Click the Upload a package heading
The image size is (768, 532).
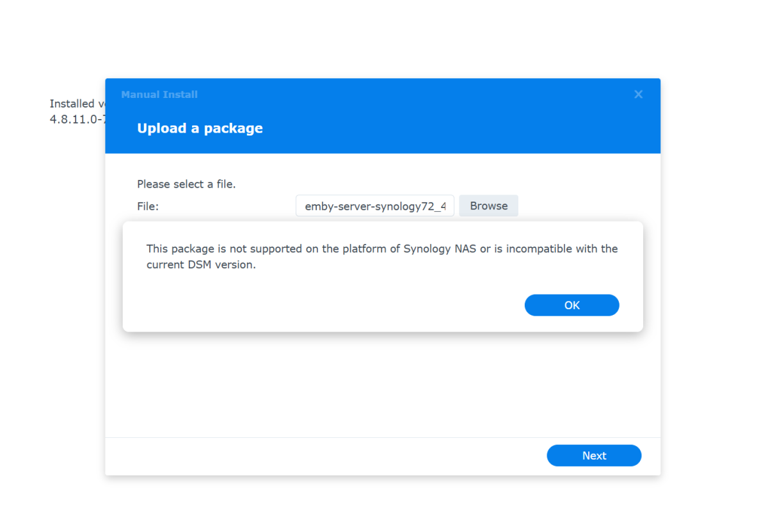(200, 128)
